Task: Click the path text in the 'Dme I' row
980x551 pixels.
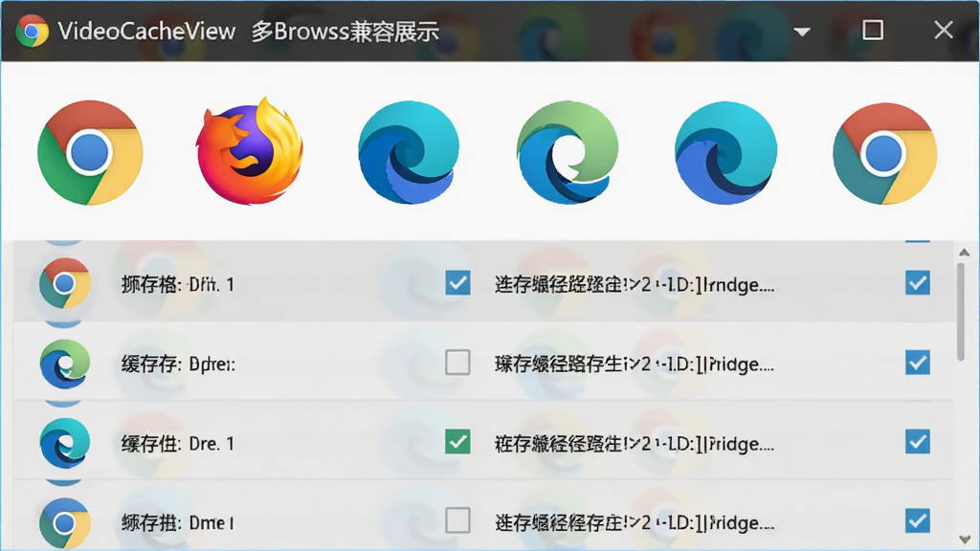Action: click(x=635, y=523)
